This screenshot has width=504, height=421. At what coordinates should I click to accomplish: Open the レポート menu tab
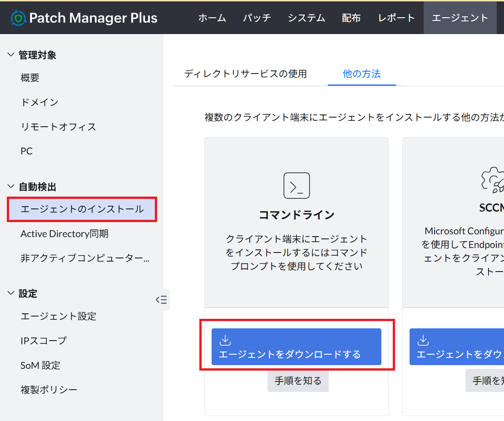click(396, 18)
